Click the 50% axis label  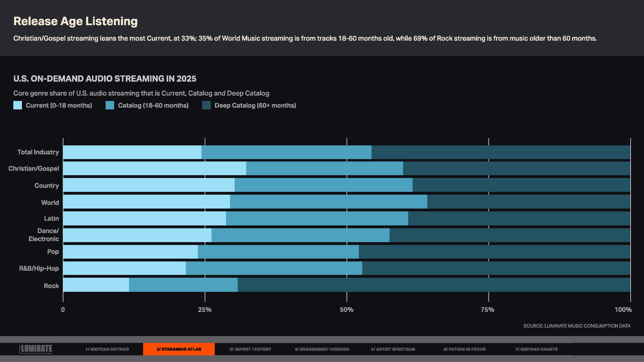click(346, 310)
